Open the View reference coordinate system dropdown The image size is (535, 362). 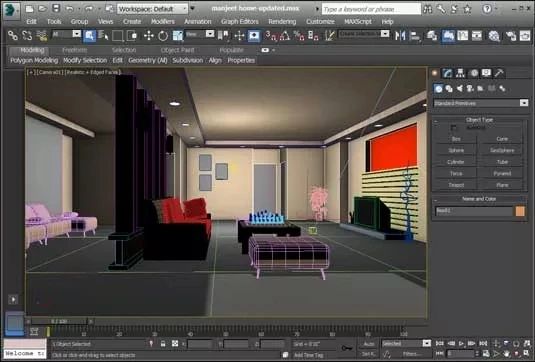200,34
